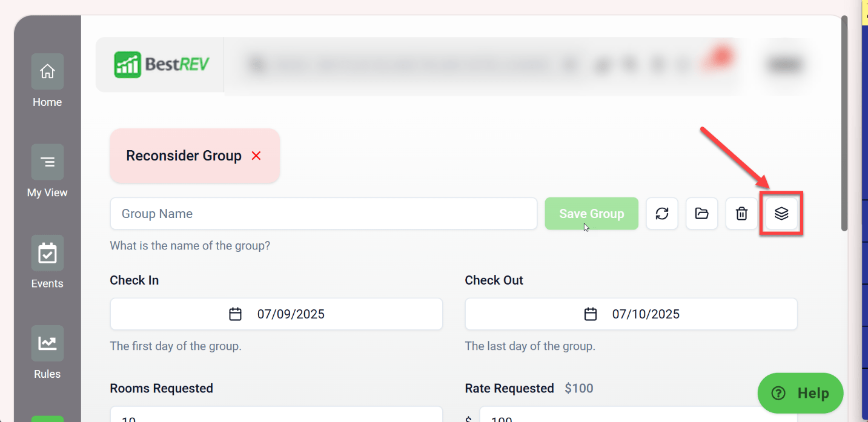Click the refresh arrows icon beside Save Group
This screenshot has height=422, width=868.
click(x=662, y=214)
